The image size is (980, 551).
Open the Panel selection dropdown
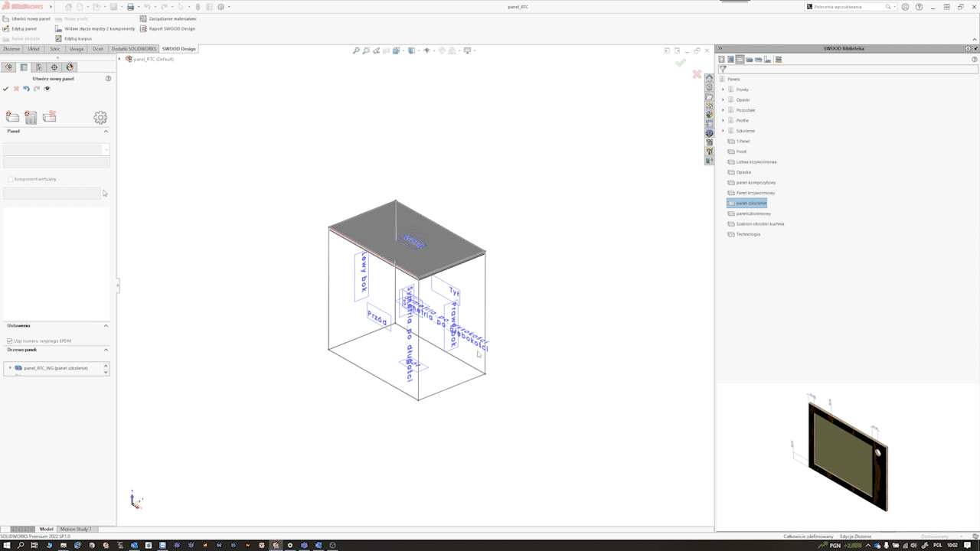(106, 150)
